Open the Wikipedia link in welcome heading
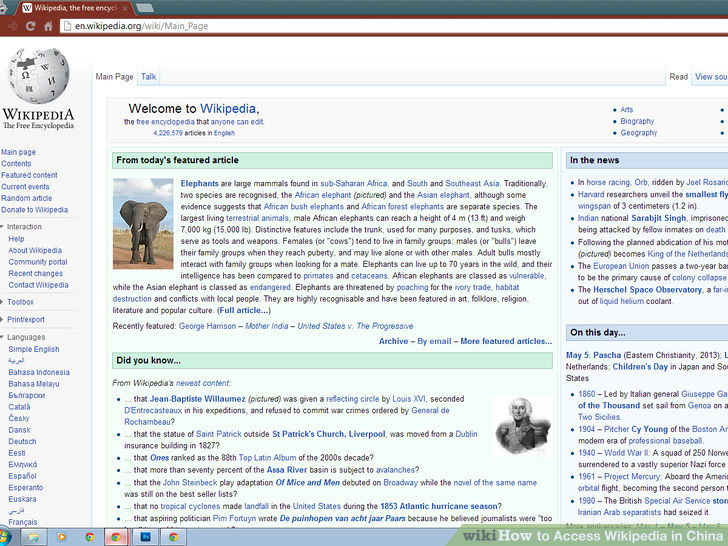The image size is (728, 546). (x=228, y=109)
